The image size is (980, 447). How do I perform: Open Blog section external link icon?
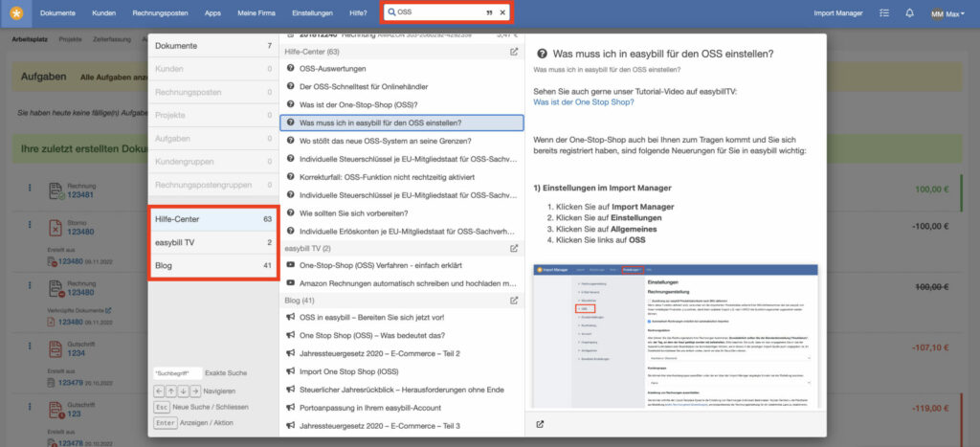tap(514, 301)
